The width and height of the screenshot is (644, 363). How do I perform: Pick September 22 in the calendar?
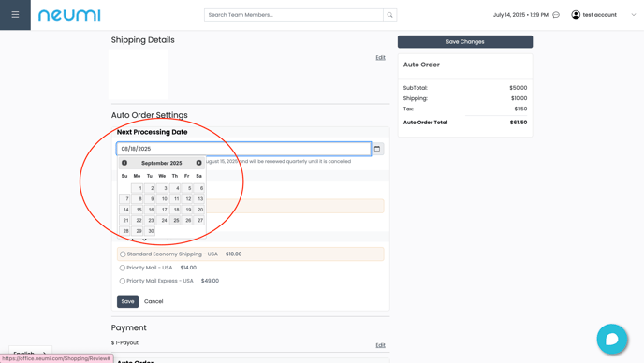pyautogui.click(x=138, y=220)
